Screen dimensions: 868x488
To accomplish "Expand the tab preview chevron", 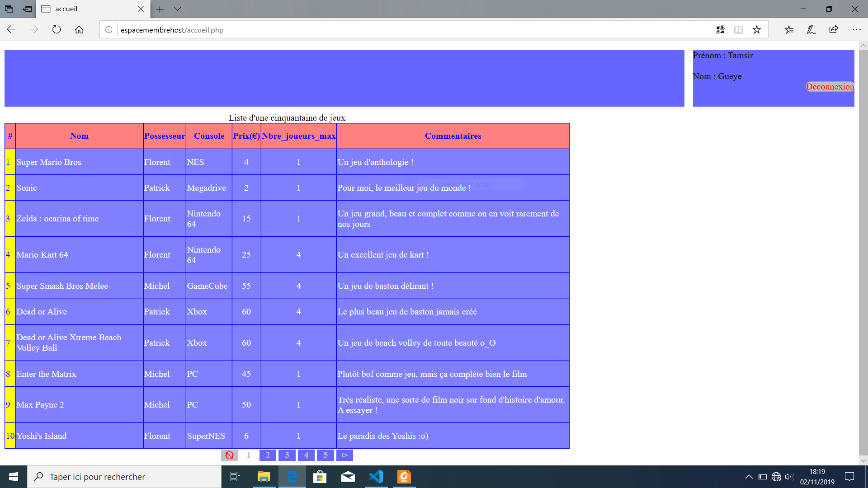I will pos(177,9).
